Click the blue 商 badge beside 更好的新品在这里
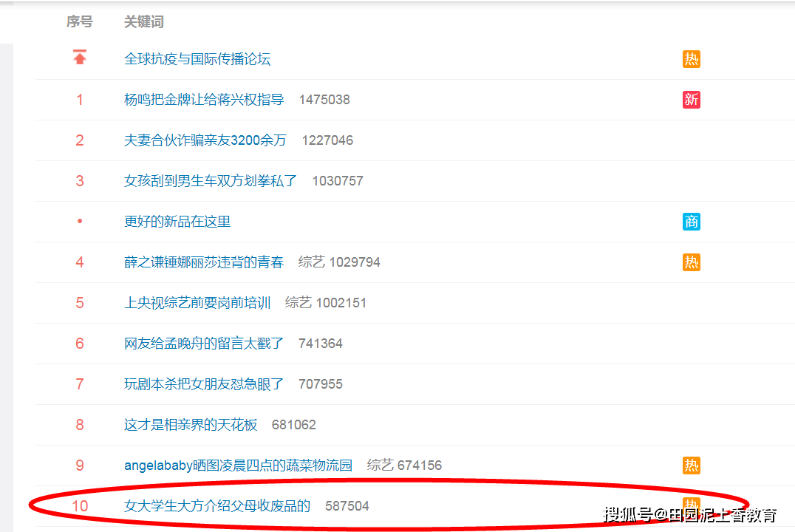The image size is (795, 532). (x=691, y=222)
